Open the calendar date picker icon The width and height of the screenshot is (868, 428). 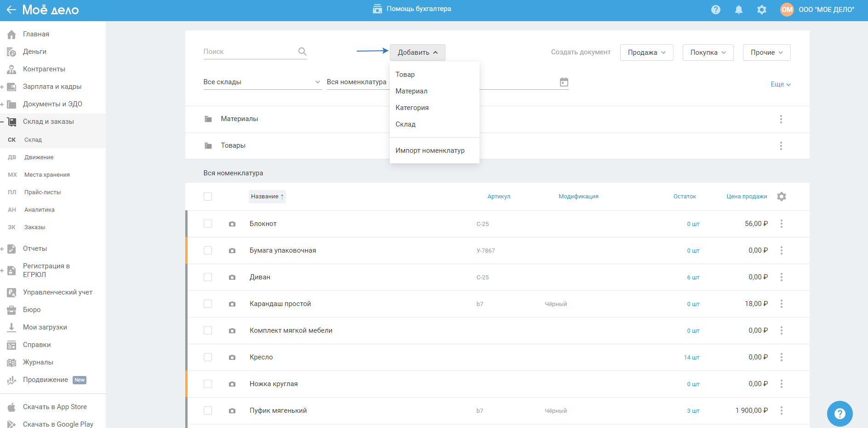click(x=564, y=82)
